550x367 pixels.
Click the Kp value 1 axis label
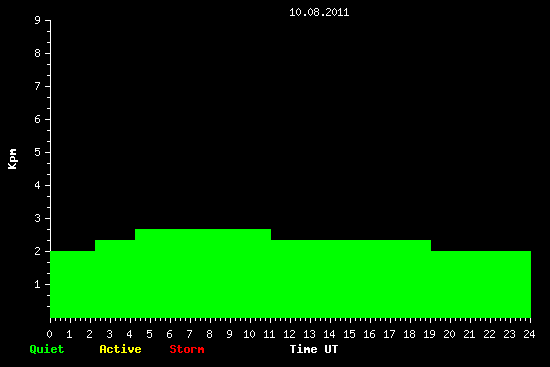click(x=38, y=284)
